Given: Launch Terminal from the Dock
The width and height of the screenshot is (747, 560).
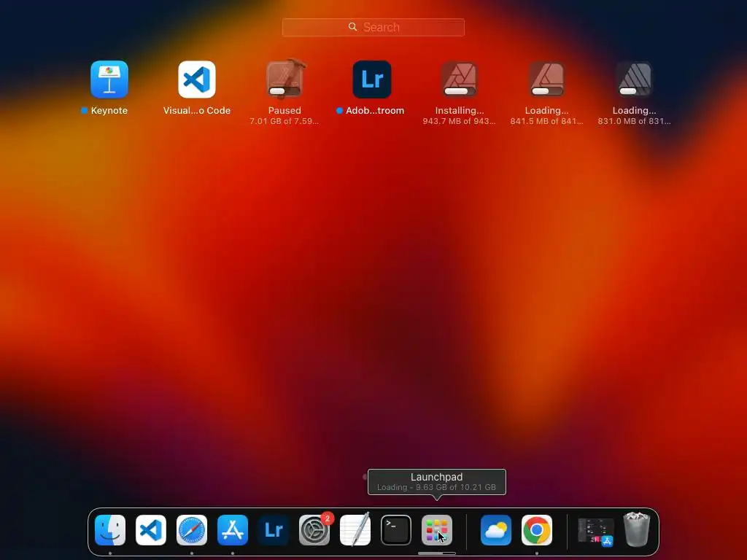Looking at the screenshot, I should pyautogui.click(x=396, y=530).
